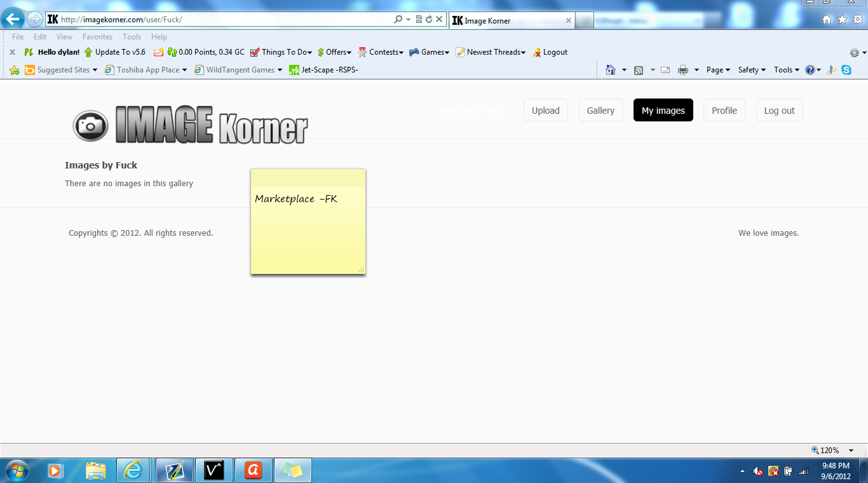Click the RSS feeds icon in command bar
Viewport: 868px width, 483px height.
pyautogui.click(x=639, y=70)
